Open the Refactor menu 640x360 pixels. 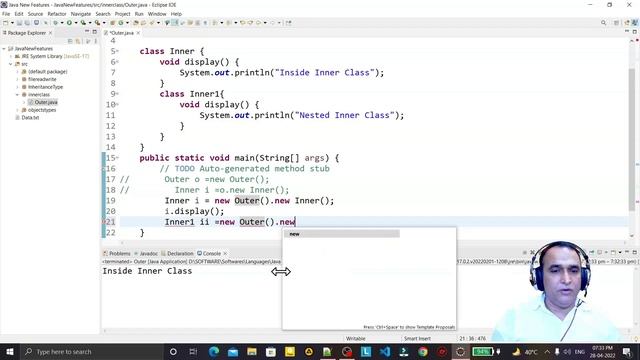[x=57, y=14]
